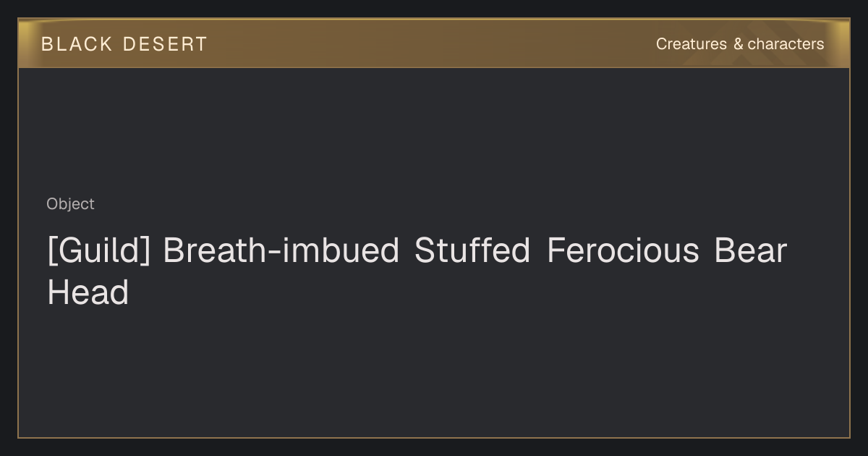Click the word DESERT in header
Viewport: 868px width, 456px height.
(165, 44)
